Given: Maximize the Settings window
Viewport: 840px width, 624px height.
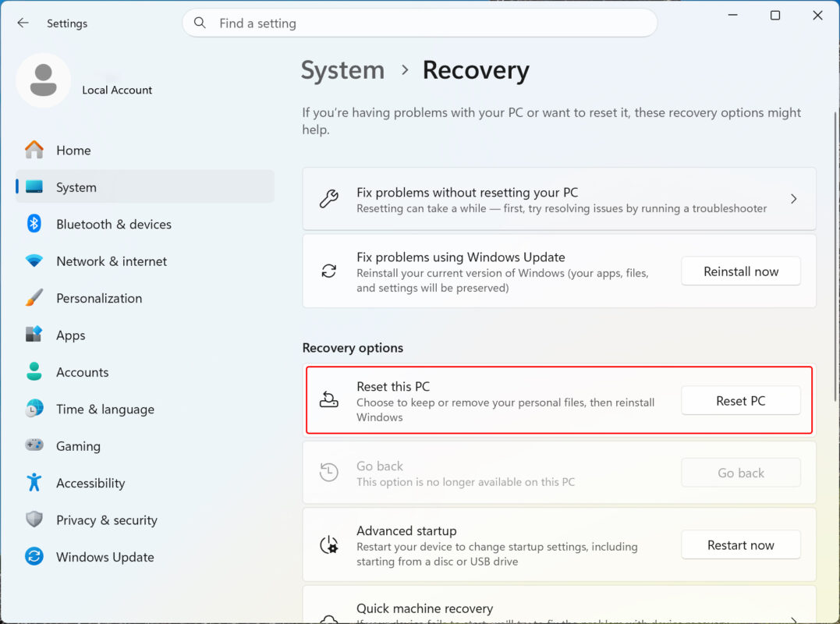Looking at the screenshot, I should (775, 15).
